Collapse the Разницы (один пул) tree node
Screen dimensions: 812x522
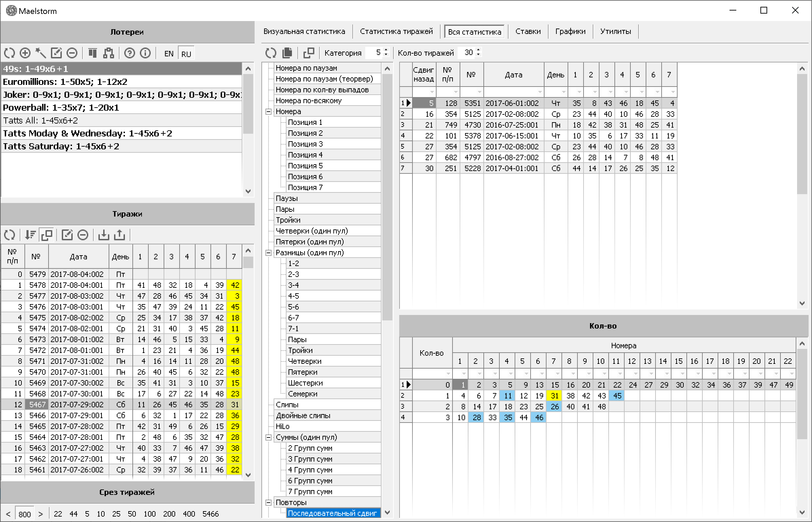[269, 253]
